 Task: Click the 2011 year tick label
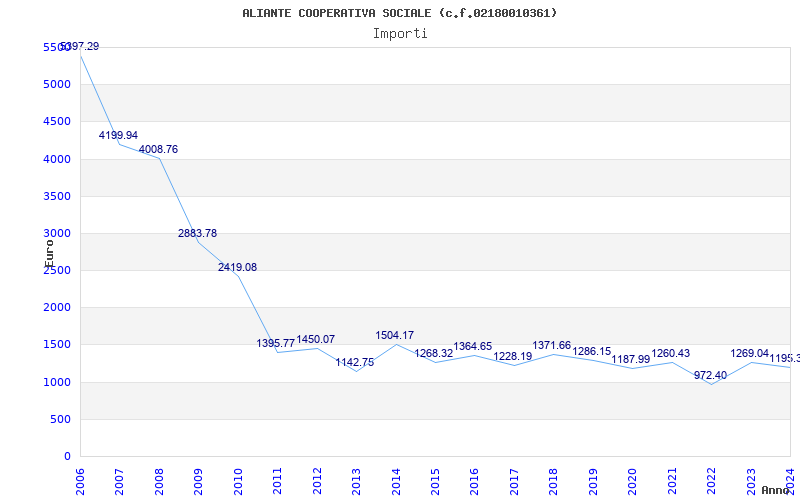277,481
